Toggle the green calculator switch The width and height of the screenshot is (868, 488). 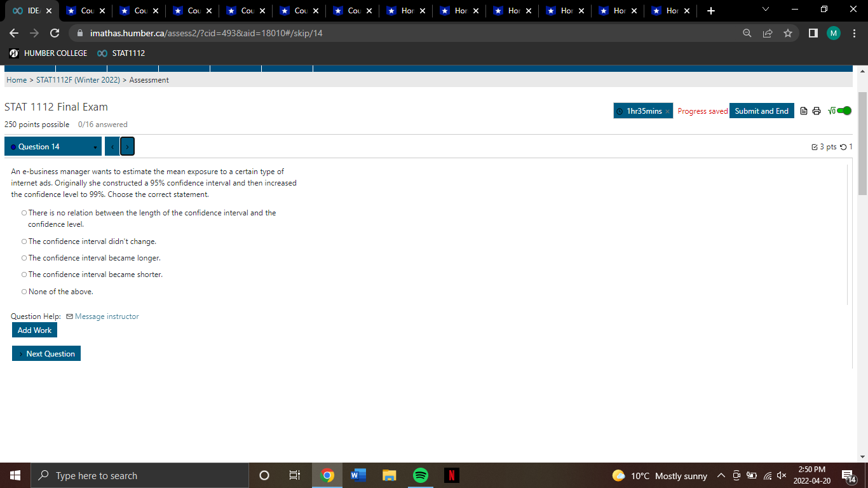(x=845, y=111)
